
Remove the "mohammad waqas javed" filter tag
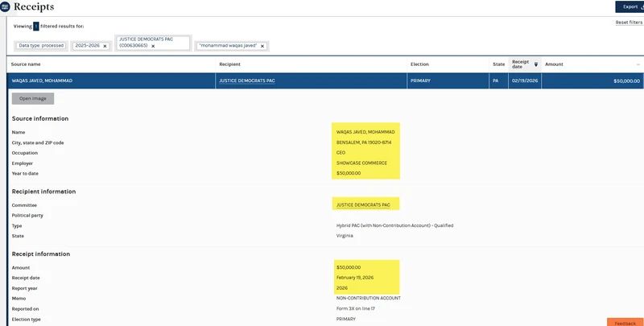262,46
